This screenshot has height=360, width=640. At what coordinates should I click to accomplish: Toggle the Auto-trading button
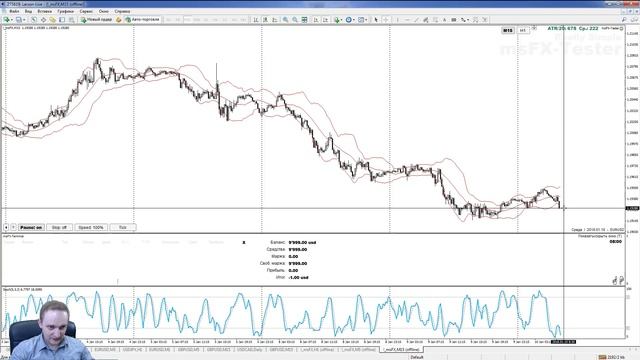(142, 20)
